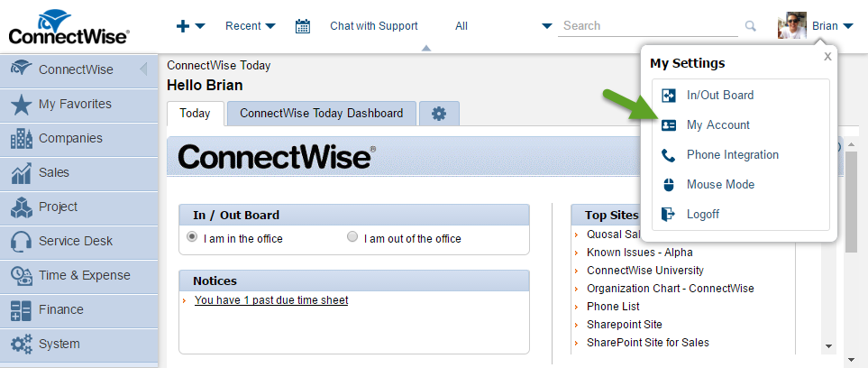Screen dimensions: 868x368
Task: Expand the plus New dropdown
Action: tap(191, 26)
